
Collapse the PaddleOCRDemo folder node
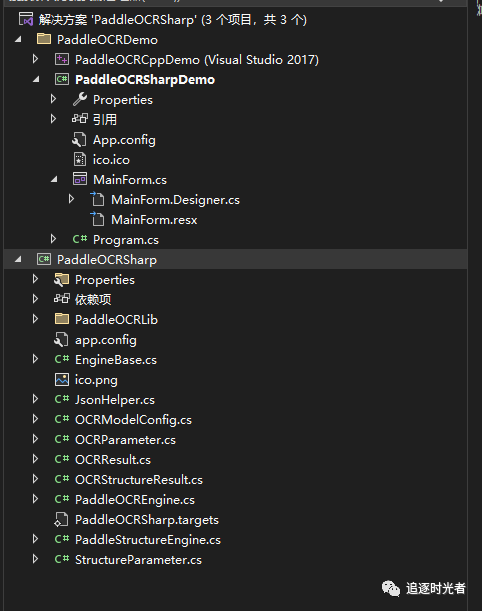[x=18, y=39]
